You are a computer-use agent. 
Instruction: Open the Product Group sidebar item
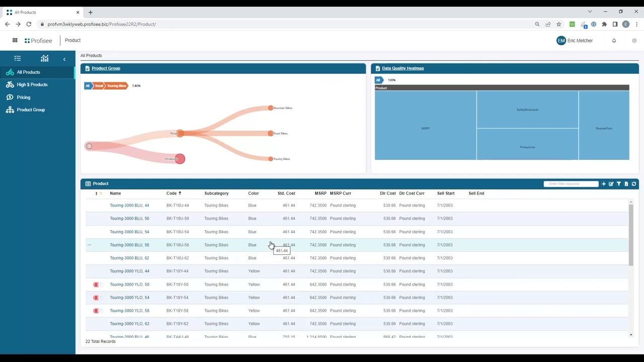[x=37, y=110]
